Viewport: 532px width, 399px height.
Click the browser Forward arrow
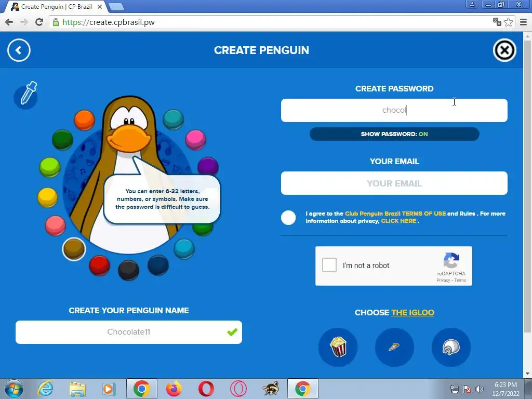pyautogui.click(x=24, y=22)
